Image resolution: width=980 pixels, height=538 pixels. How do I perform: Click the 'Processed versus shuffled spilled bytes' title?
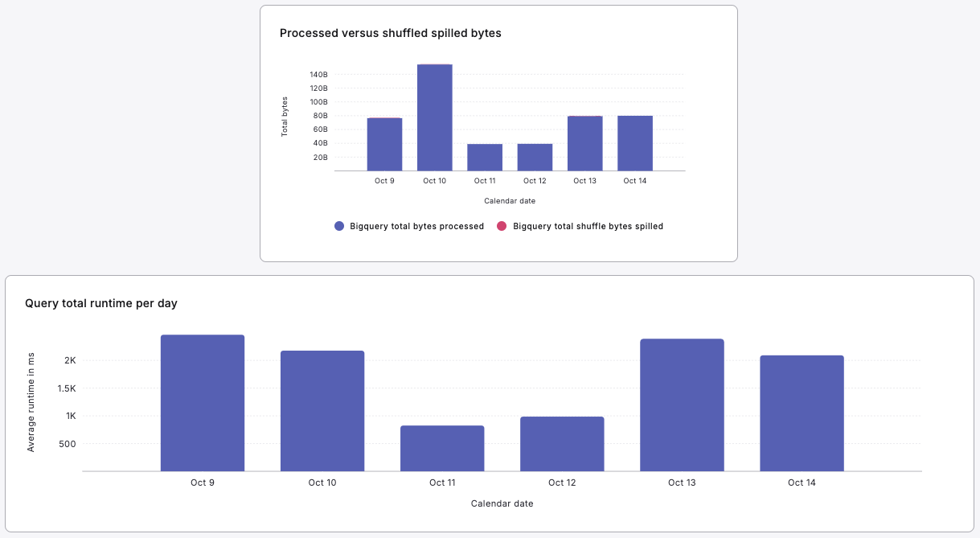coord(390,33)
